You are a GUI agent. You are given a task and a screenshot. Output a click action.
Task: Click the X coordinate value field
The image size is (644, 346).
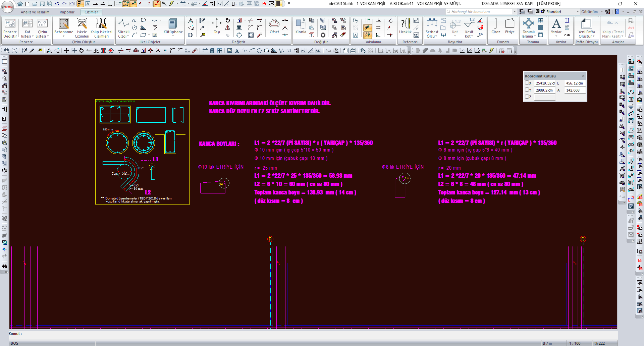click(545, 83)
